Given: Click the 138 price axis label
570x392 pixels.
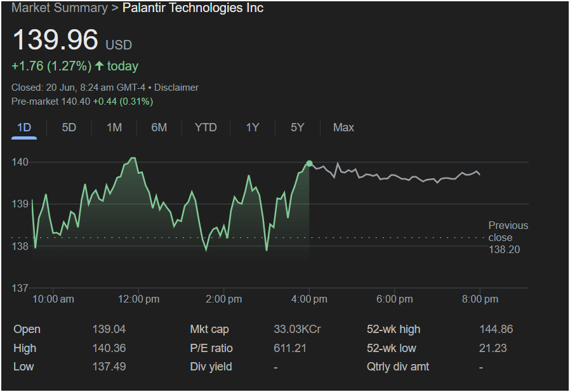Looking at the screenshot, I should [x=20, y=246].
